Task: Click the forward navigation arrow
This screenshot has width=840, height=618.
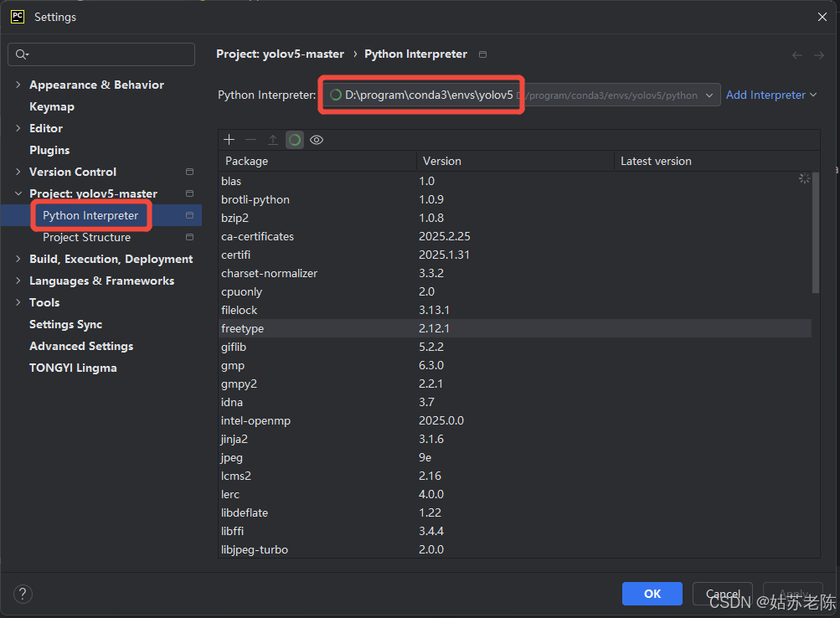Action: pyautogui.click(x=819, y=55)
